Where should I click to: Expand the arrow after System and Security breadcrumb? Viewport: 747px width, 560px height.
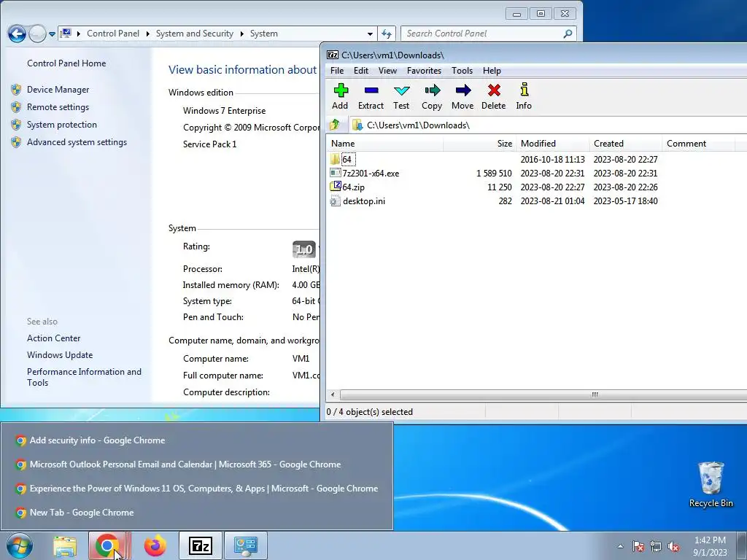(x=242, y=34)
